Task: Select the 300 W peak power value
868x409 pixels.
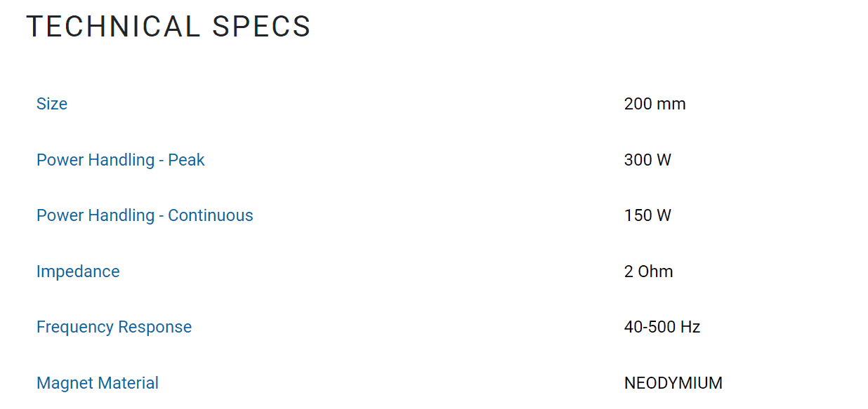Action: click(647, 160)
